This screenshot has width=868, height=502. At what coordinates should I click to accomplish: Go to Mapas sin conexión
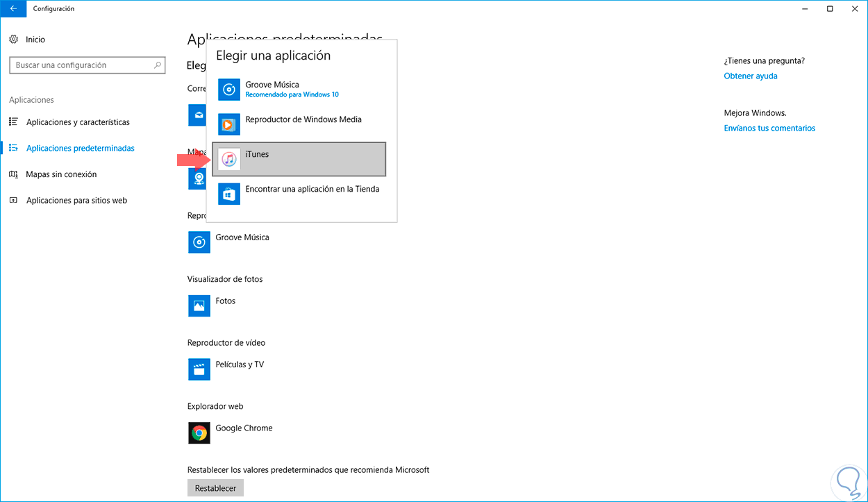61,174
